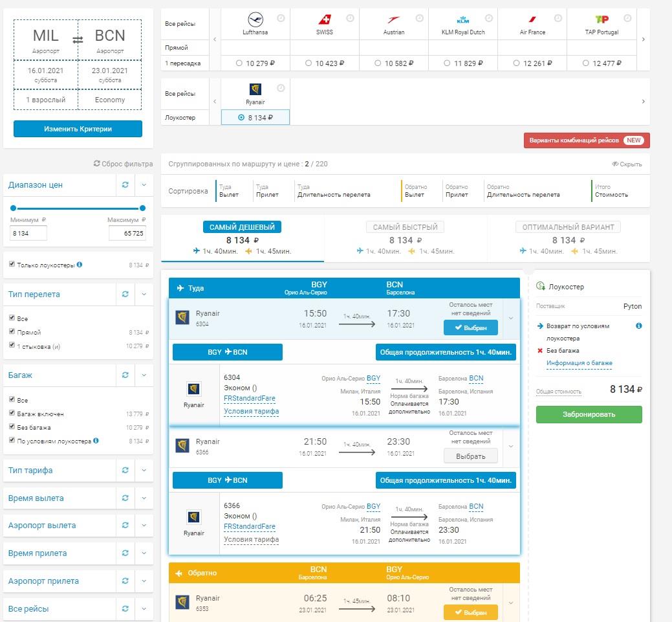This screenshot has height=622, width=672.
Task: Click info icon next to Только лоукостеры
Action: [x=80, y=265]
